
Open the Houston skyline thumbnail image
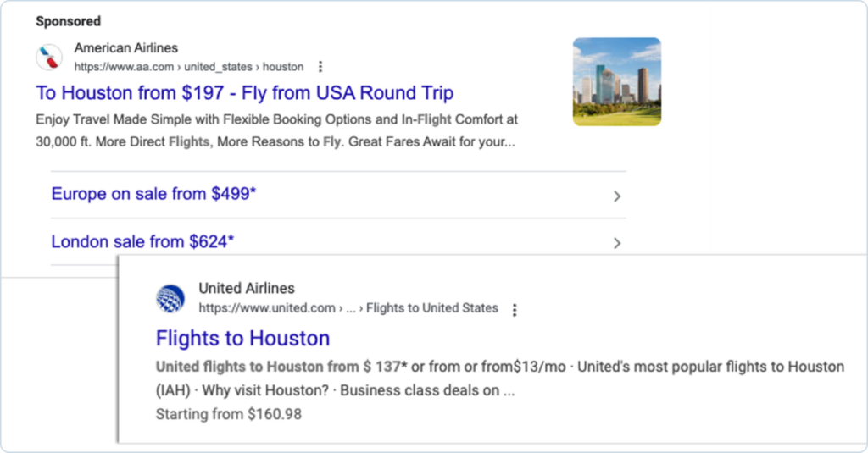[616, 81]
